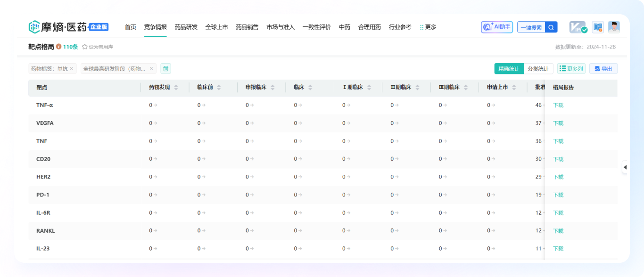644x277 pixels.
Task: Click the 导出 export button
Action: click(603, 69)
